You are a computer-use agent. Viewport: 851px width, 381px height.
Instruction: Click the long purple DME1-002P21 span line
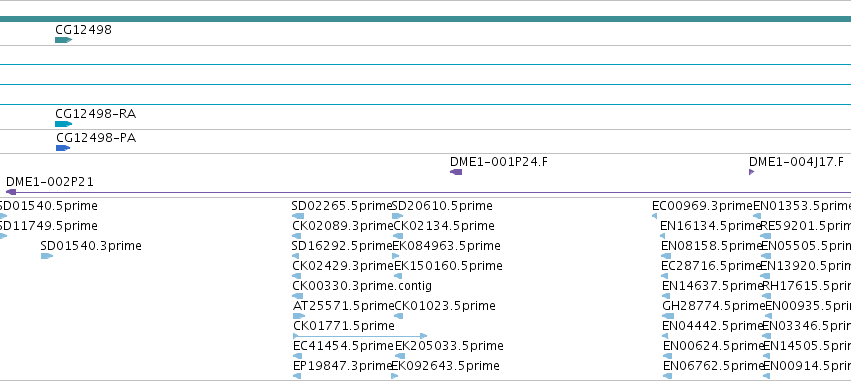pos(429,192)
